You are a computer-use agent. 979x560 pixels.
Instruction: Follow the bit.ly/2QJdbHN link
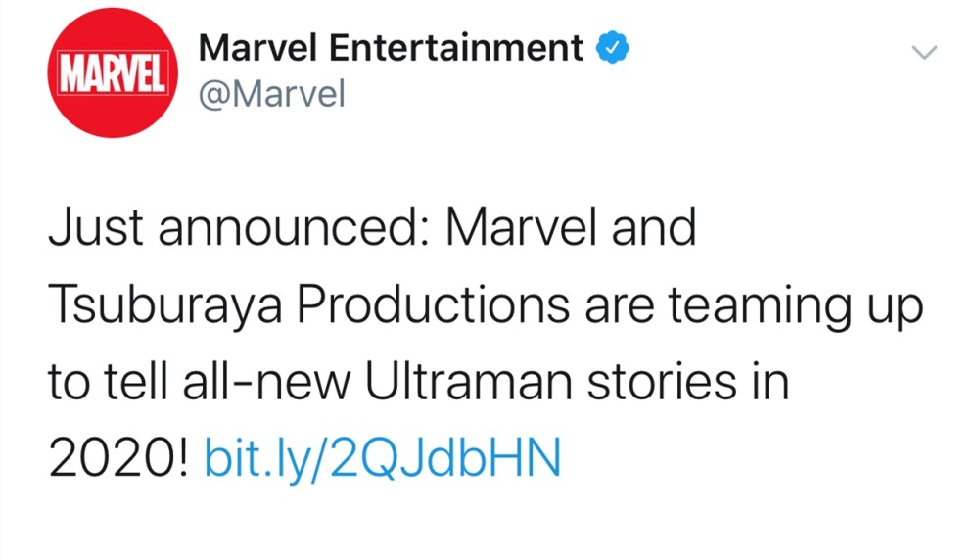click(383, 459)
